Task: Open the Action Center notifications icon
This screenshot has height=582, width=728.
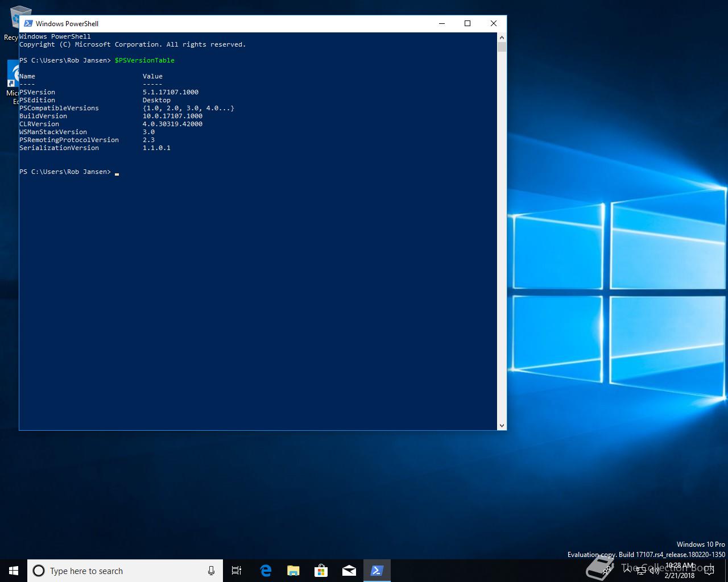Action: pyautogui.click(x=709, y=571)
